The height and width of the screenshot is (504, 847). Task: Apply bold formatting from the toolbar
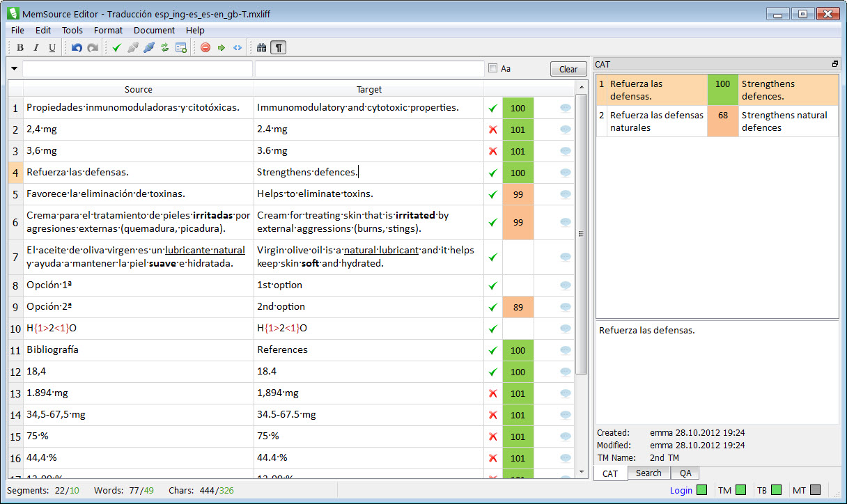pos(20,48)
